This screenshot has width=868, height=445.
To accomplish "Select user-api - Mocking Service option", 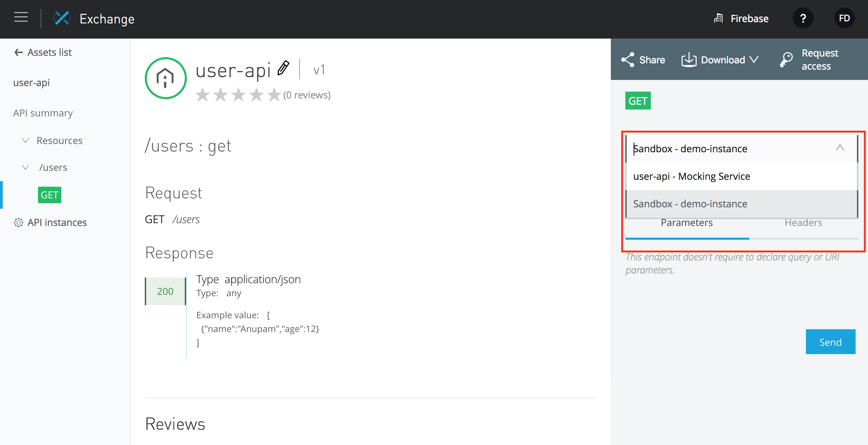I will pyautogui.click(x=692, y=176).
